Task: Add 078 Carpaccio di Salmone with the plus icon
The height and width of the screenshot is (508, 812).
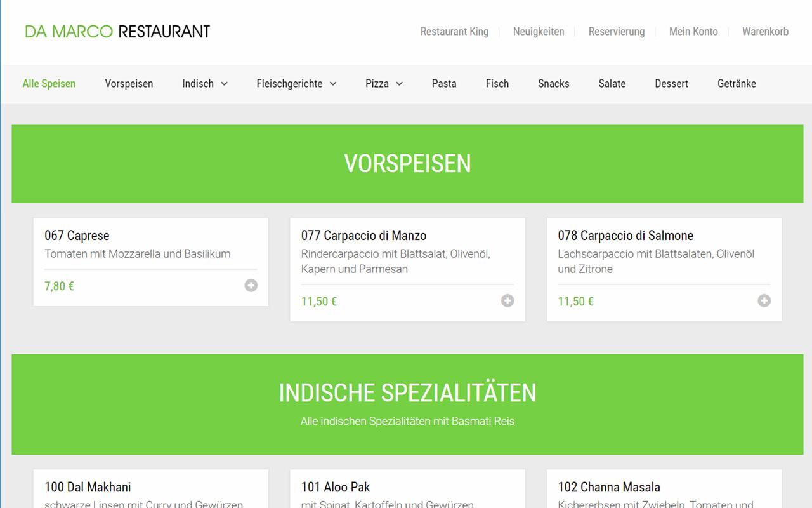Action: (764, 301)
